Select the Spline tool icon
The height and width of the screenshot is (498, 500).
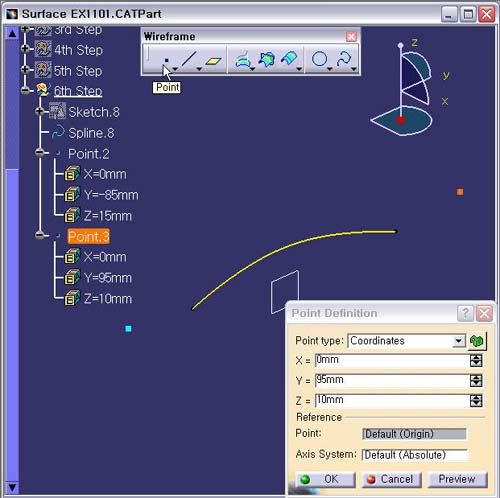(344, 59)
